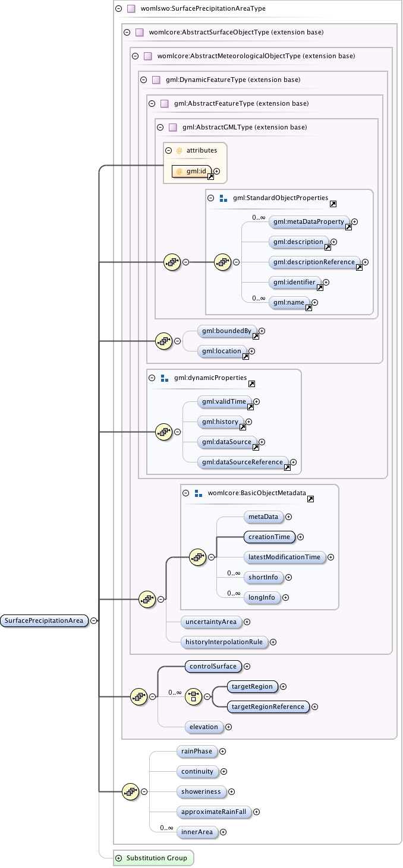
Task: Expand gml:id attribute details
Action: 217,172
